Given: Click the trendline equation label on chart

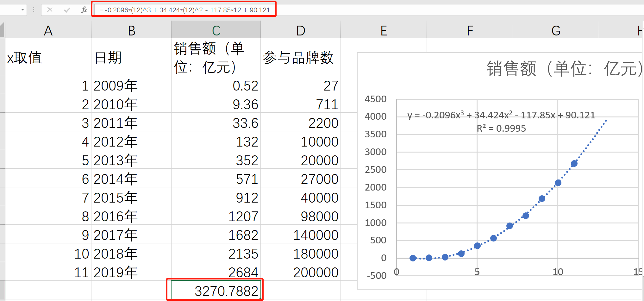Looking at the screenshot, I should tap(501, 115).
